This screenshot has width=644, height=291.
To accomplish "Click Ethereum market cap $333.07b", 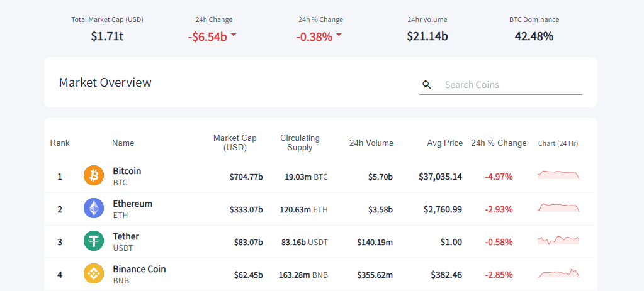I will 246,210.
